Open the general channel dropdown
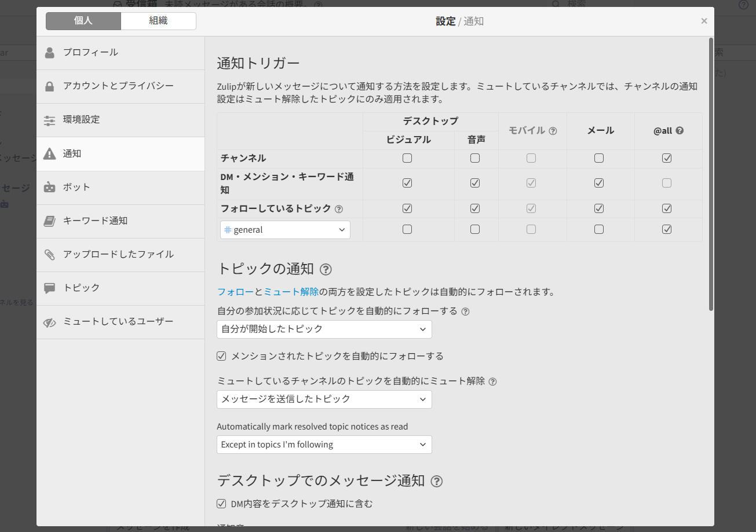This screenshot has width=756, height=532. [x=284, y=229]
